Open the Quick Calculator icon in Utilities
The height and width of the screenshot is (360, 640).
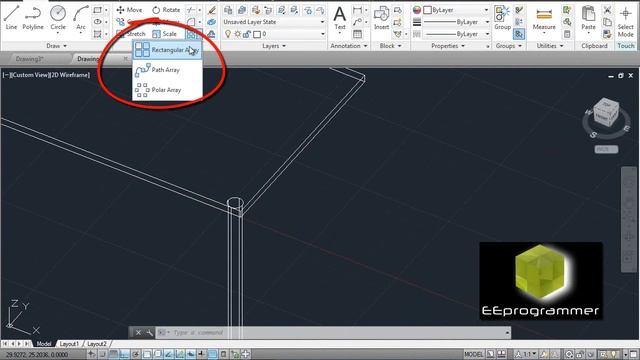point(567,34)
